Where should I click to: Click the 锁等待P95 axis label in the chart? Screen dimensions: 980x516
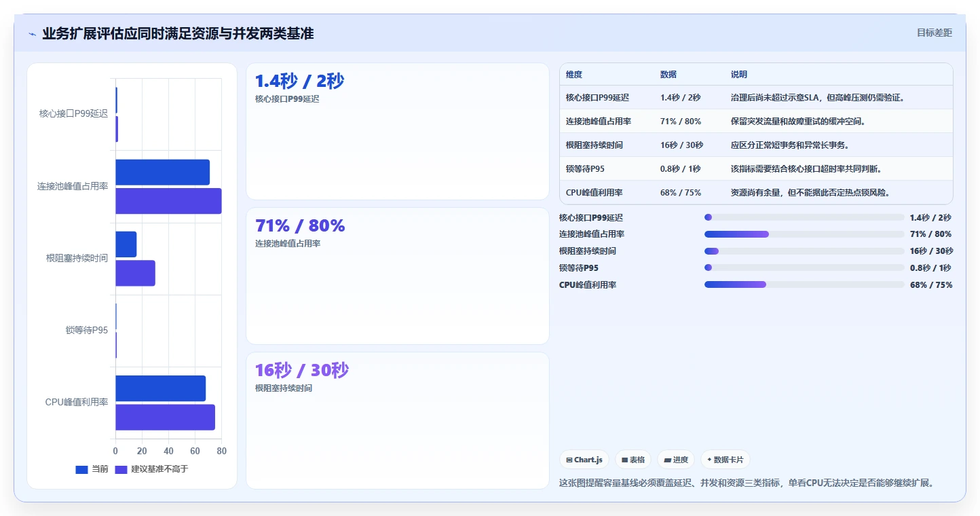(x=87, y=331)
